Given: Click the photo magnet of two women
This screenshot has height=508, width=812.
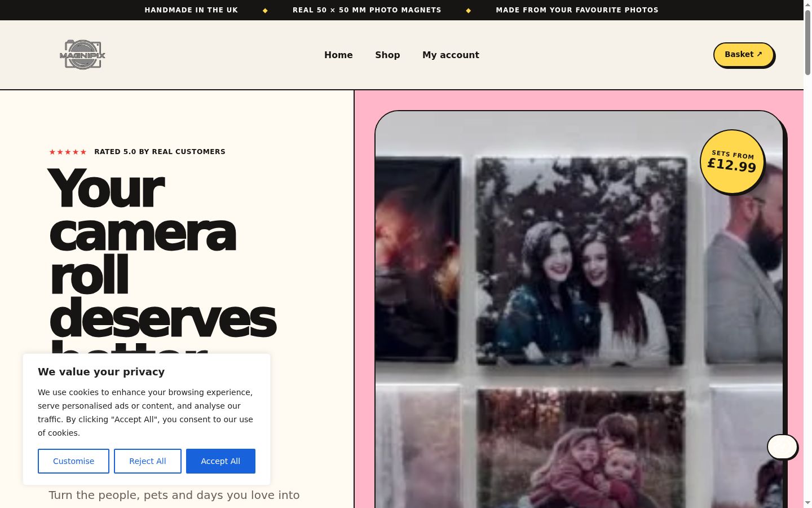Looking at the screenshot, I should (x=581, y=260).
